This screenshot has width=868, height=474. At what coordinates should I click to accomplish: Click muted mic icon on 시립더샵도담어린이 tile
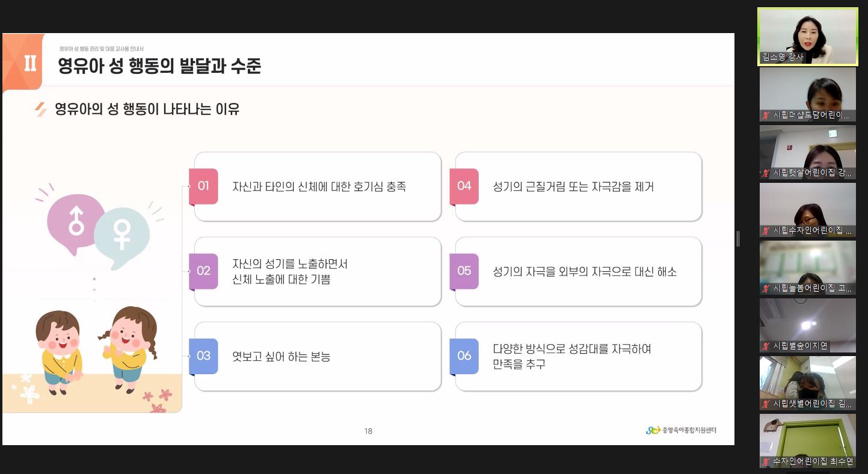point(766,115)
